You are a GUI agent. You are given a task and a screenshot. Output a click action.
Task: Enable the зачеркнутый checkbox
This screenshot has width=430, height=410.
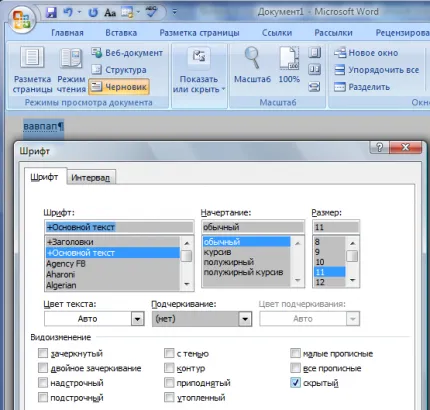43,353
